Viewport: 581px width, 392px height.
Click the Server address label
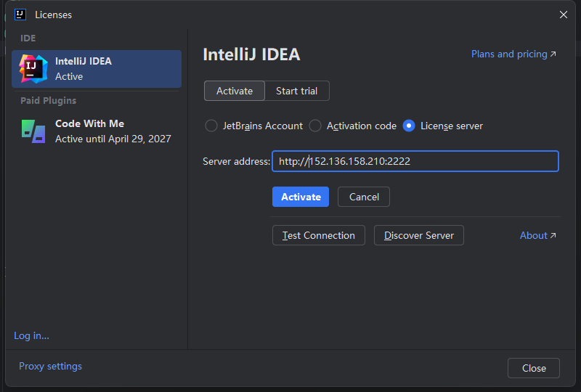(x=237, y=162)
